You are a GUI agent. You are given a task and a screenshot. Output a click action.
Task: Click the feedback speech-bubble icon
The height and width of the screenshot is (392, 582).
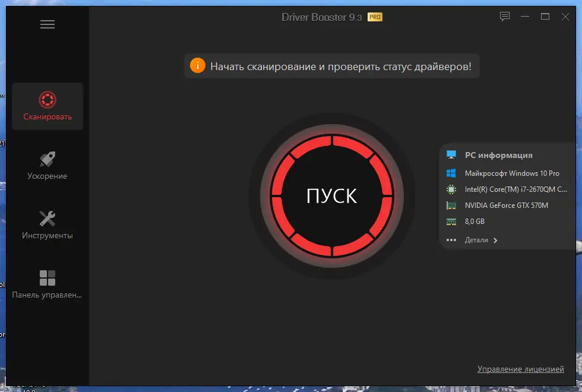[x=504, y=16]
